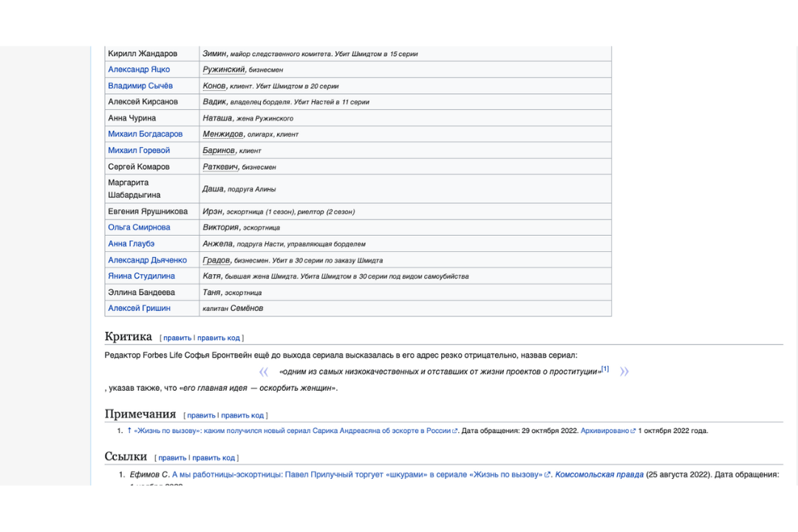
Task: Click the name 'Анна Чурина'
Action: [x=132, y=117]
